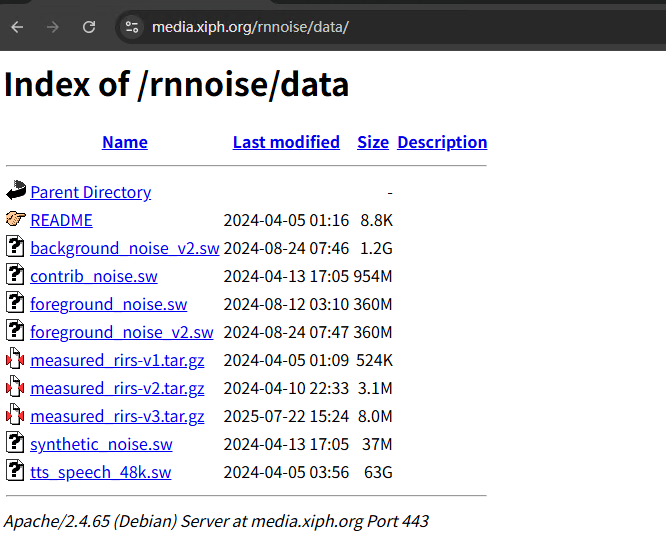Click the file icon beside contrib_noise.sw

point(15,275)
